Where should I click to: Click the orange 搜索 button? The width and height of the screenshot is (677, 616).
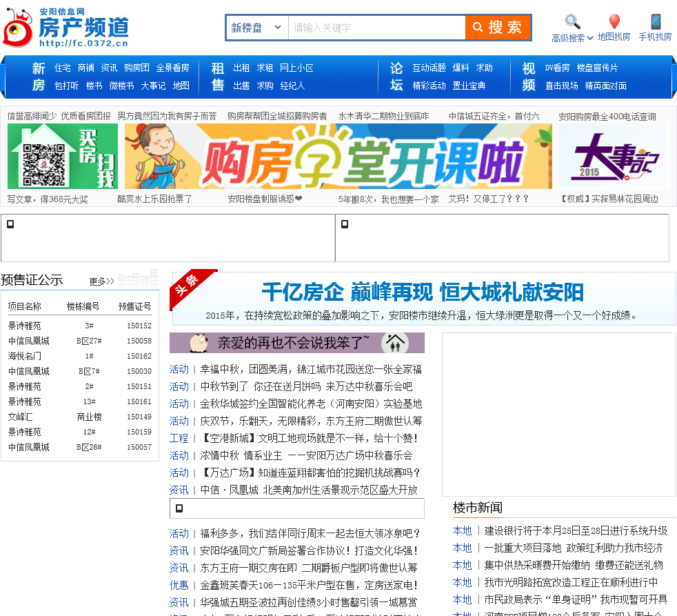coord(497,28)
